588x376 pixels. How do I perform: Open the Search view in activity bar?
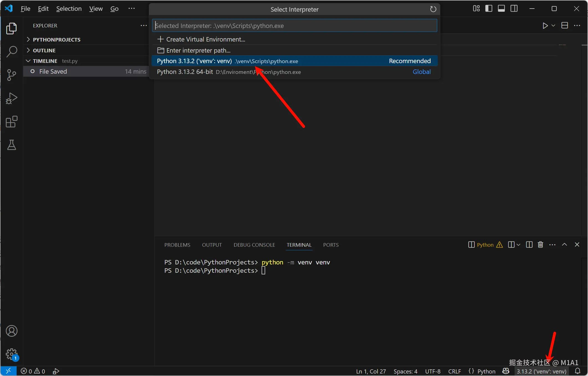[x=12, y=51]
